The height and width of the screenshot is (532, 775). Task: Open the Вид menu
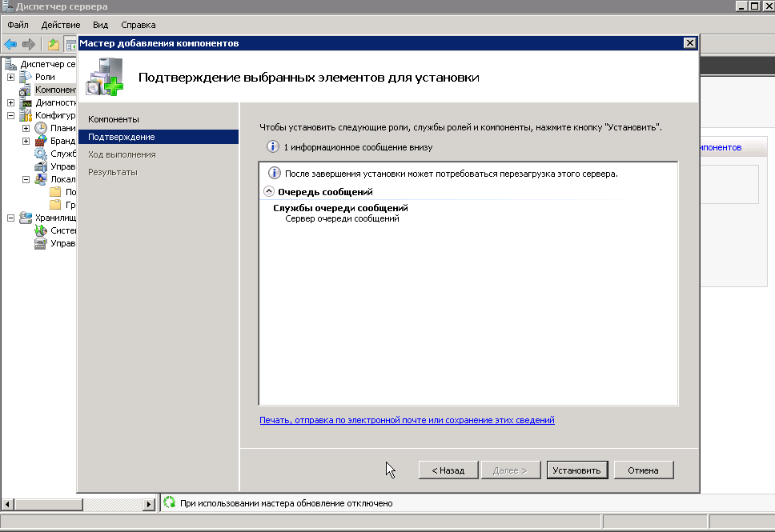(x=100, y=25)
